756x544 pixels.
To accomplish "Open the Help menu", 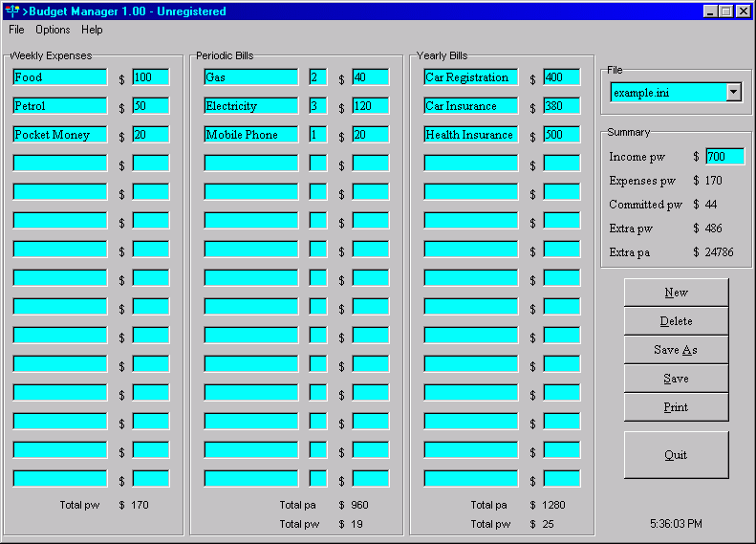I will [92, 30].
